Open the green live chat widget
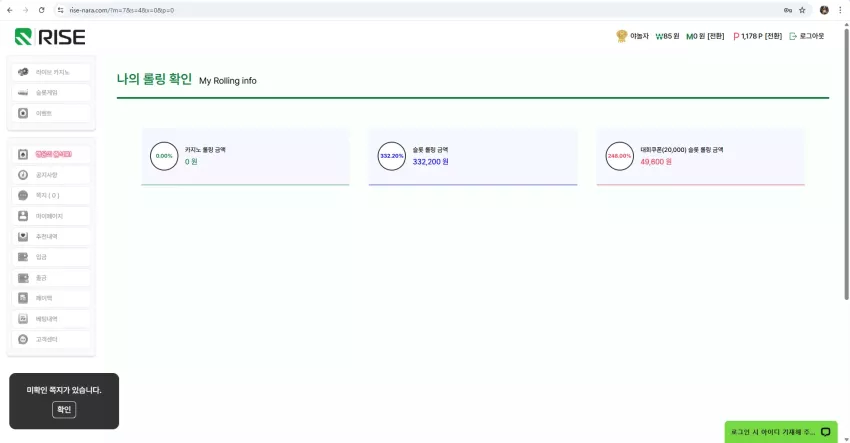This screenshot has height=443, width=850. 781,432
